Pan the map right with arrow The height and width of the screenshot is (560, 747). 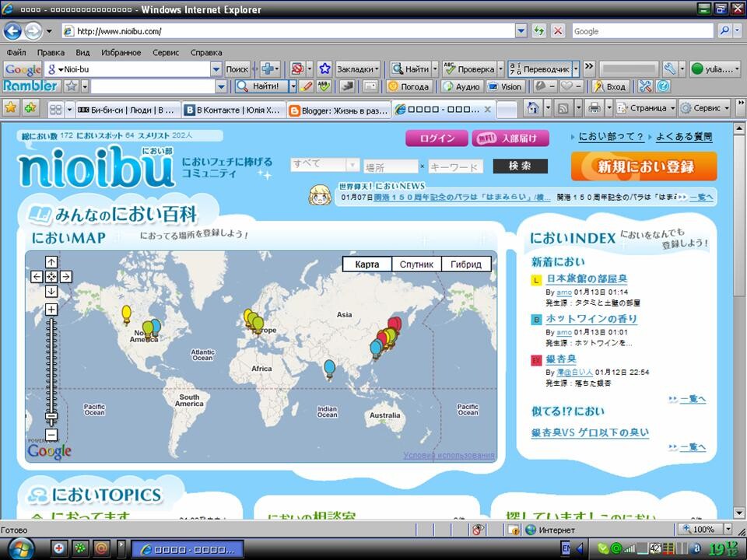click(66, 277)
